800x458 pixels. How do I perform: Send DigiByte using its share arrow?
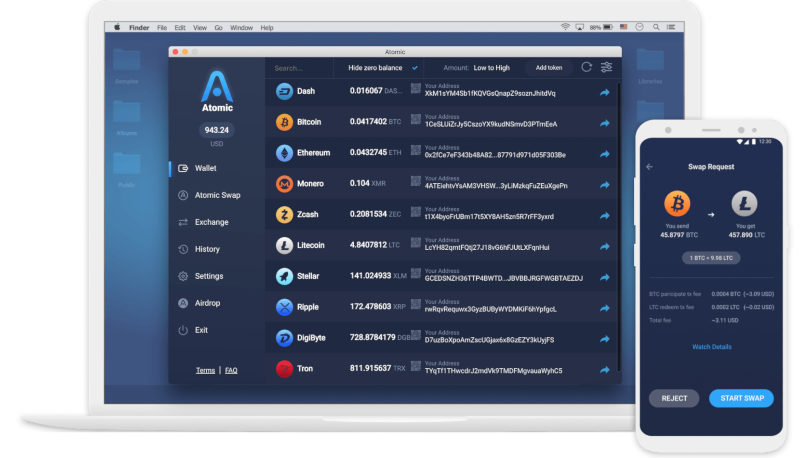point(605,339)
